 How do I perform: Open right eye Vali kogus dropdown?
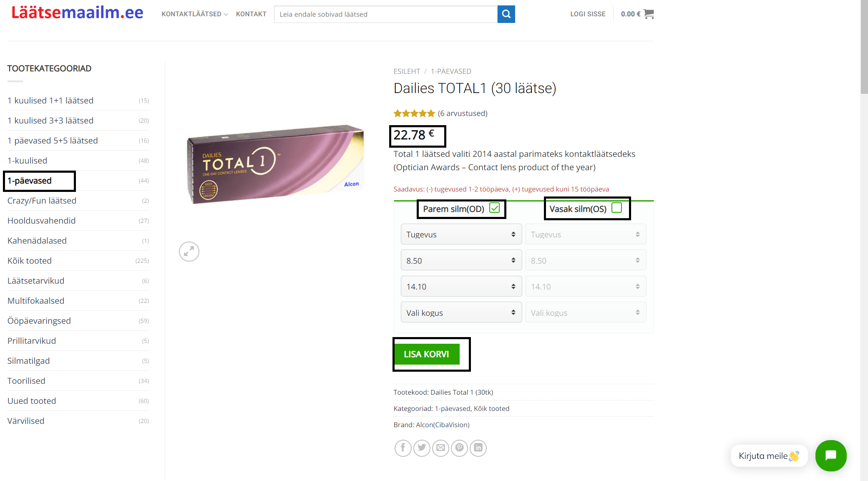pos(461,312)
